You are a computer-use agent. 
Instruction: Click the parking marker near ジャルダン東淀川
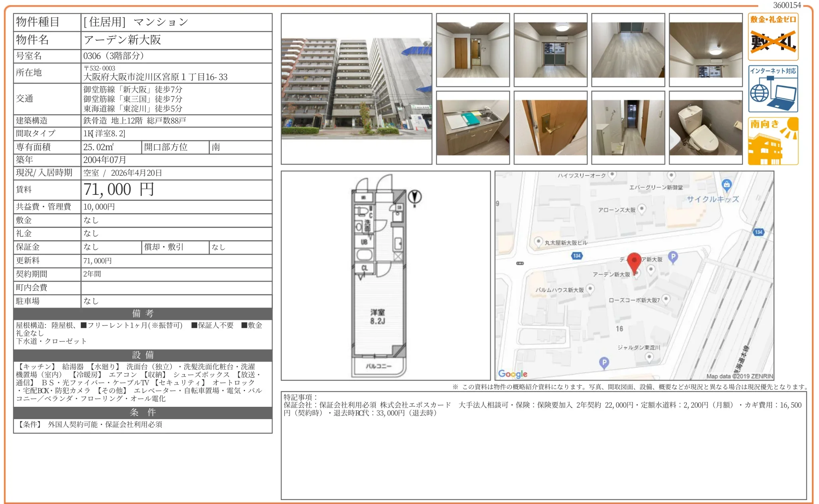click(604, 362)
